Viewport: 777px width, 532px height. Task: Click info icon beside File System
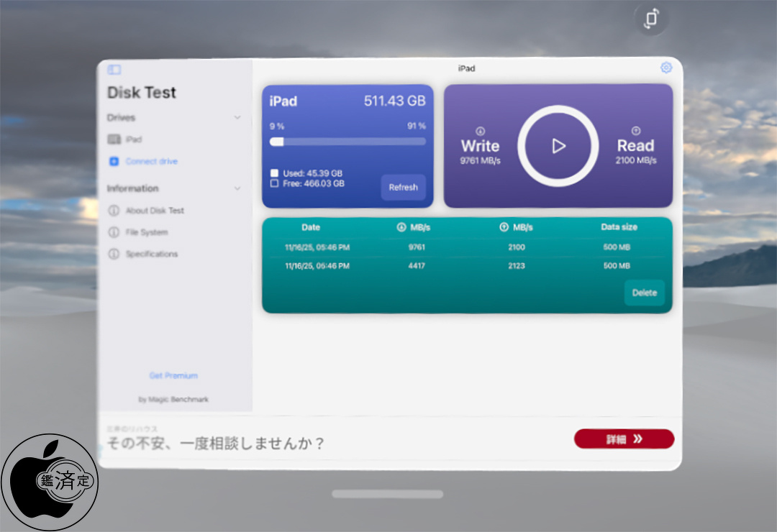[x=114, y=232]
